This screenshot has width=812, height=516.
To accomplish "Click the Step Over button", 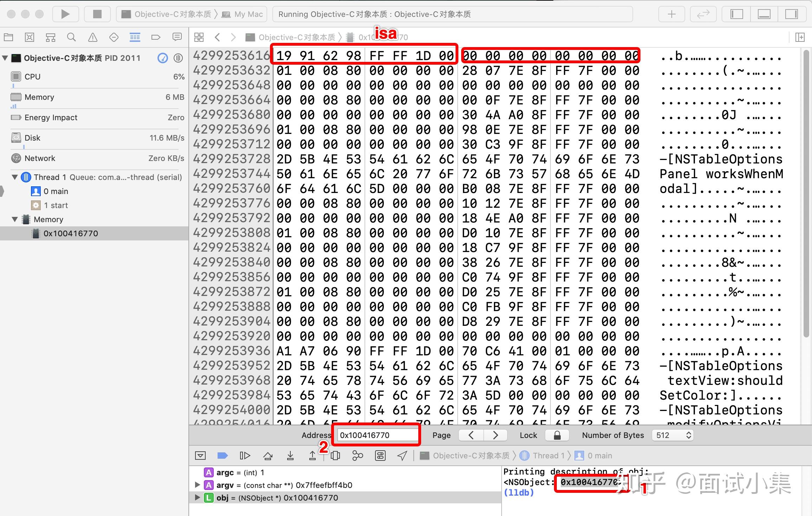I will click(268, 455).
